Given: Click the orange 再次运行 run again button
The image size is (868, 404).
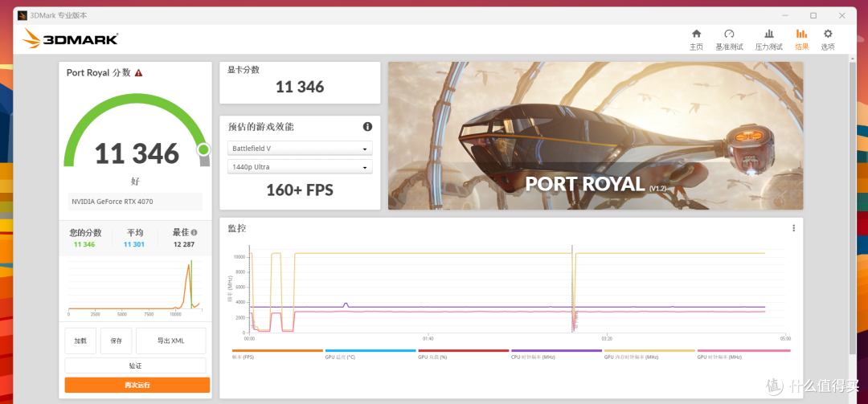Looking at the screenshot, I should tap(137, 385).
